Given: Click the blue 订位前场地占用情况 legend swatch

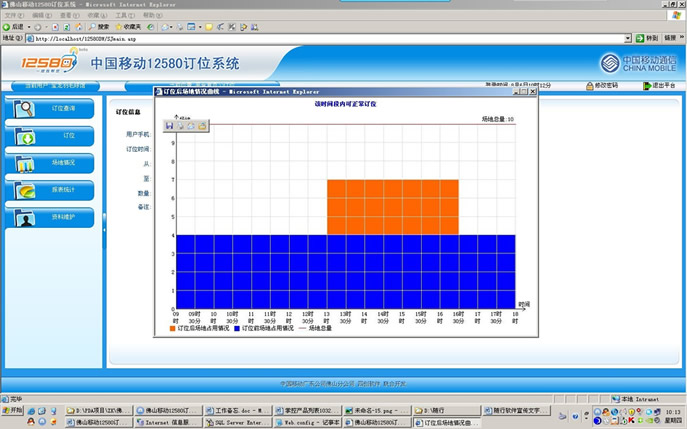Looking at the screenshot, I should click(237, 328).
